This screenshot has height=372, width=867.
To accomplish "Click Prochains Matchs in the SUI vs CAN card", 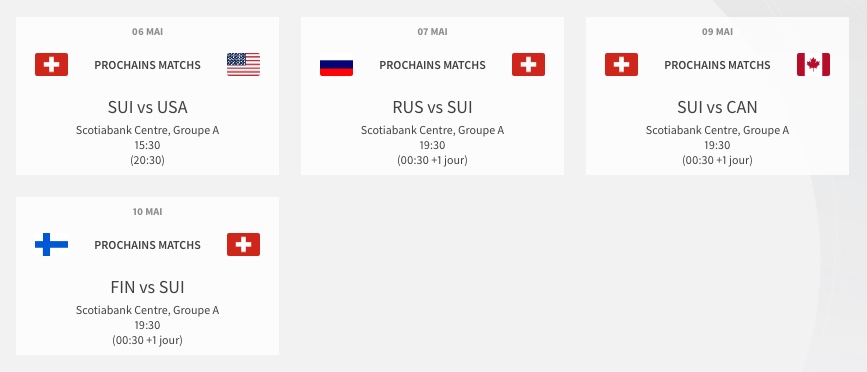I will tap(717, 65).
